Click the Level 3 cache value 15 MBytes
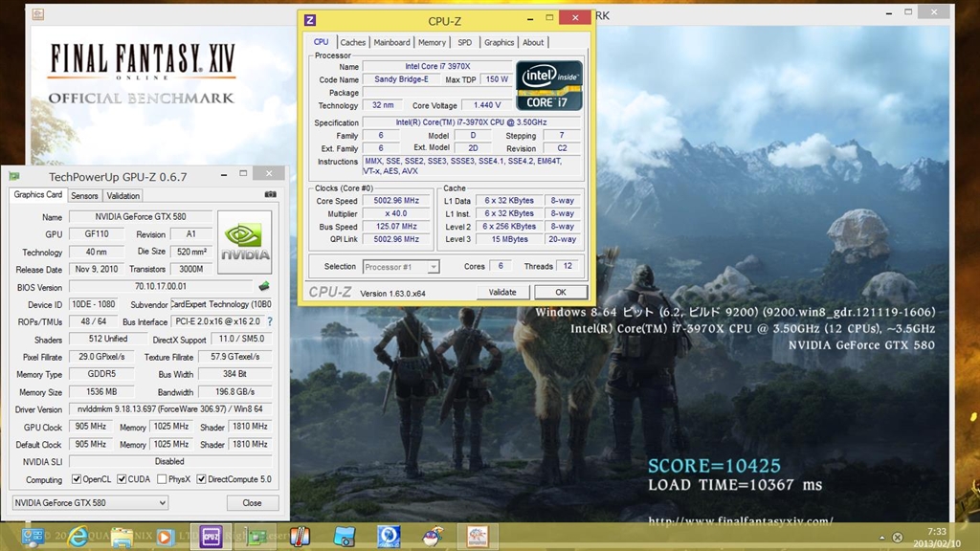Viewport: 980px width, 551px height. [x=509, y=239]
